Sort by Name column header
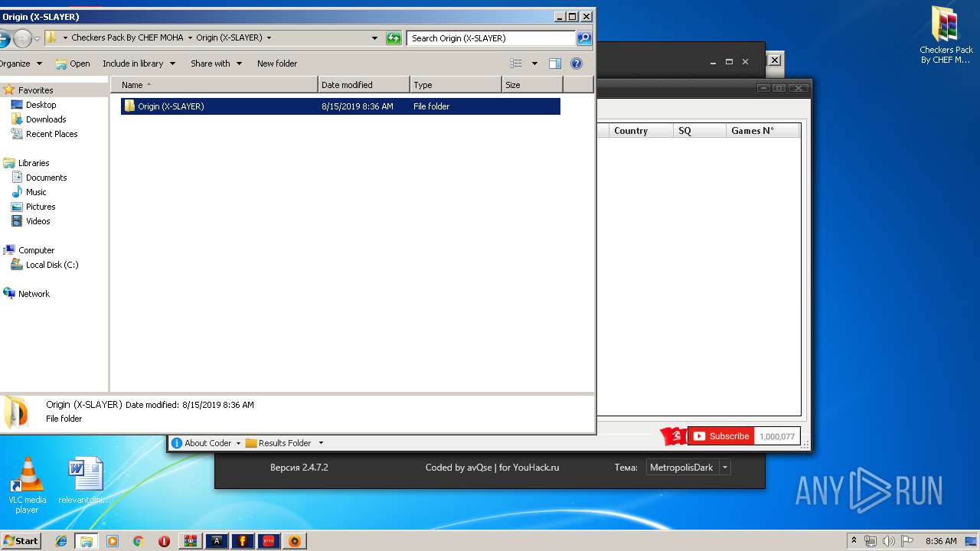 [214, 85]
